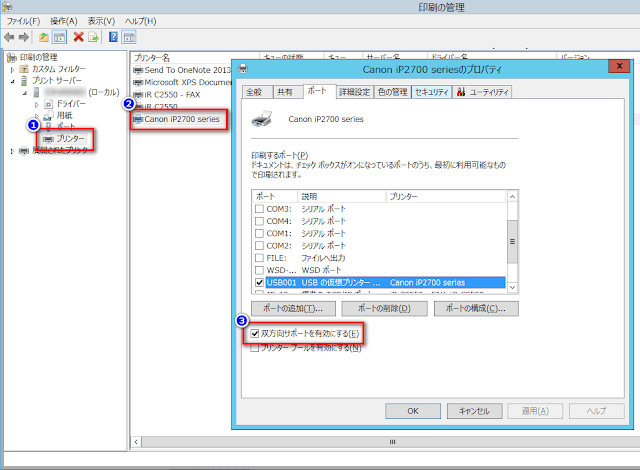Toggle プリンター プールを有効にする checkbox

coord(255,348)
